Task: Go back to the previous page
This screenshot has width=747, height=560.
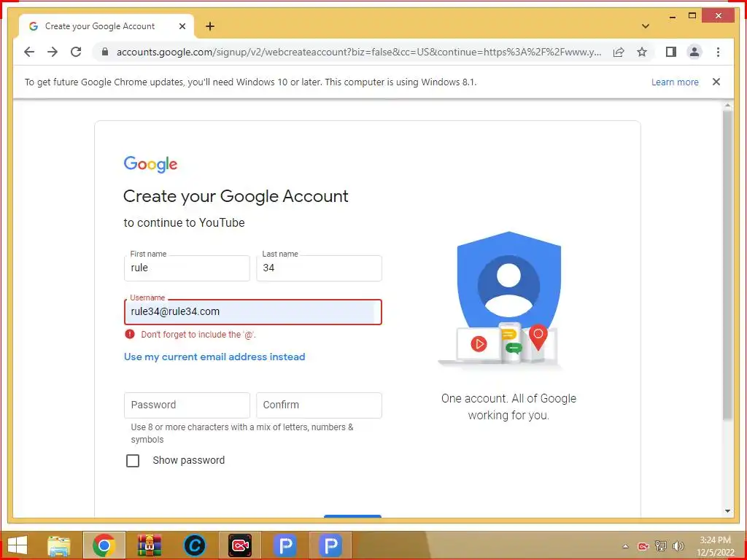Action: pyautogui.click(x=29, y=52)
